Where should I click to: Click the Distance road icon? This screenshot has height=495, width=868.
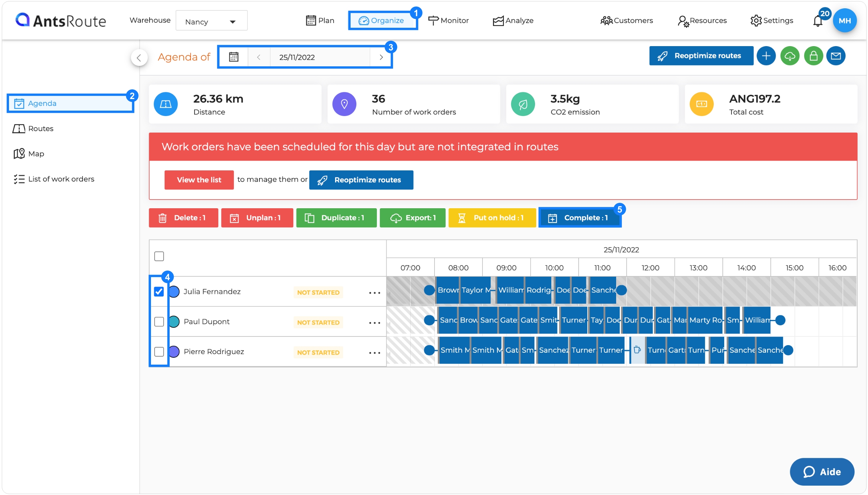[166, 104]
